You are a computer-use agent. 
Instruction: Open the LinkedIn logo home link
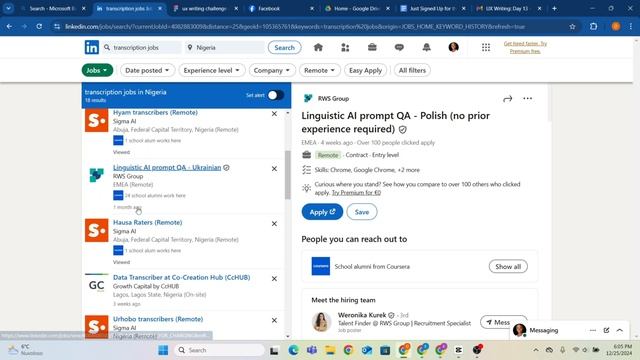[x=91, y=47]
